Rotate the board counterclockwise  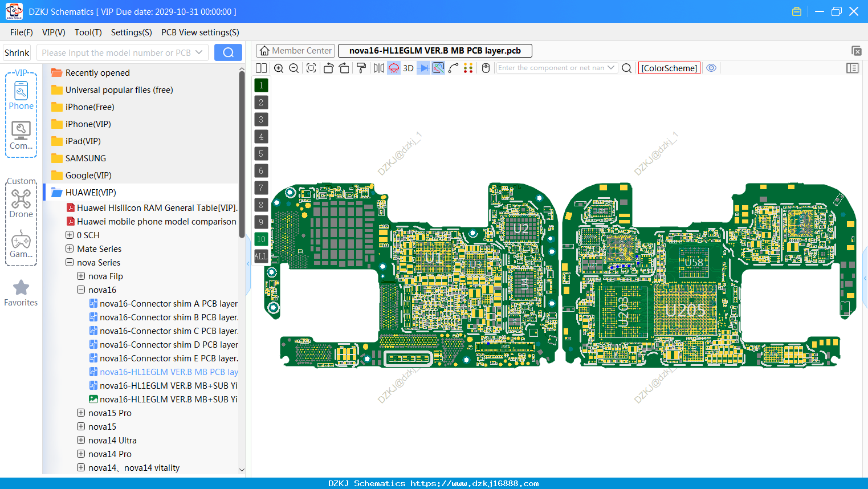(x=328, y=68)
